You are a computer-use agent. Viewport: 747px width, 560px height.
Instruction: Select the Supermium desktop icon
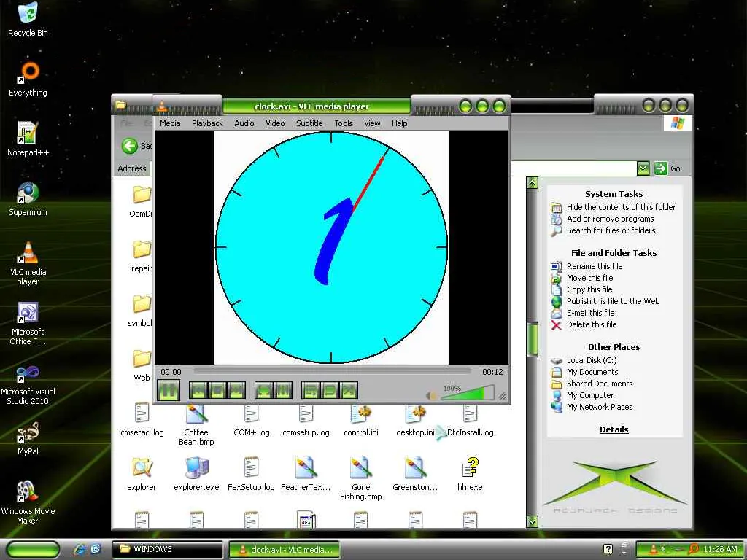[x=28, y=199]
